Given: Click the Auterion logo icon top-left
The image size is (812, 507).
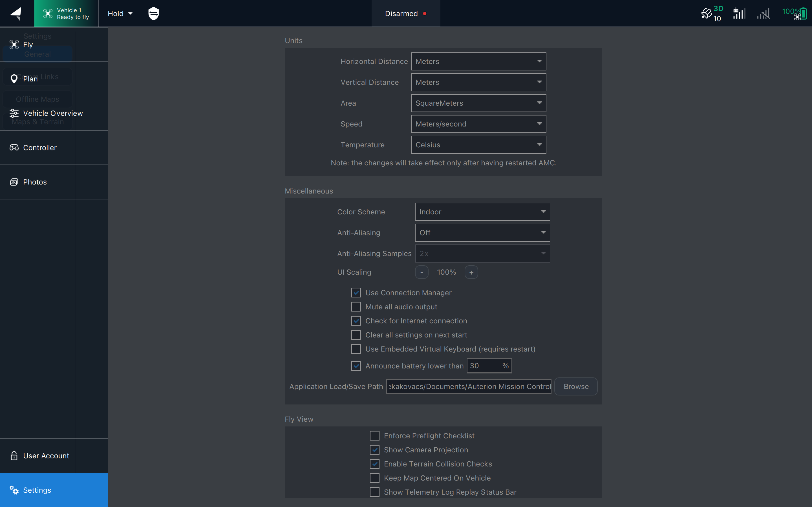Looking at the screenshot, I should click(x=16, y=14).
